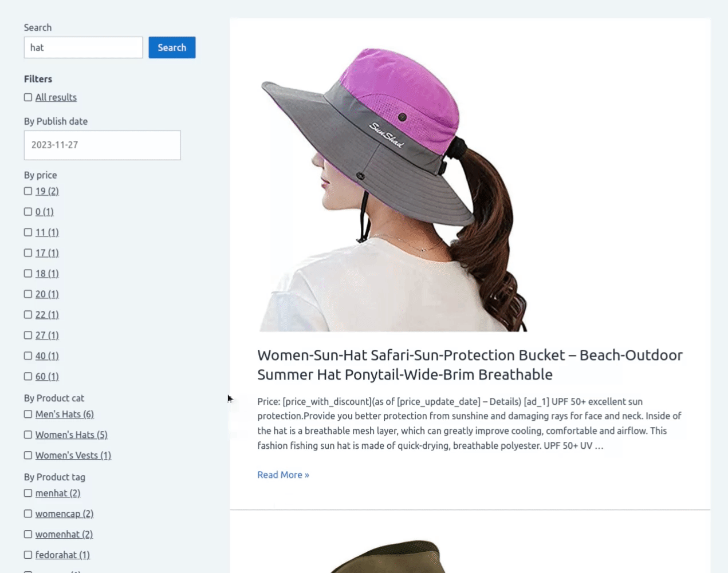Check the price 60 (1) checkbox
728x573 pixels.
click(x=28, y=377)
